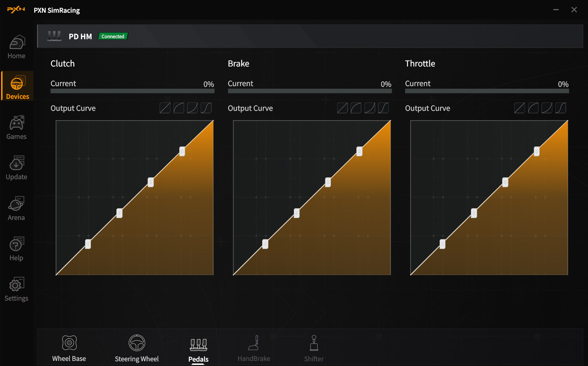Screen dimensions: 588x366
Task: Apply the S-curve preset to Throttle
Action: (x=561, y=108)
